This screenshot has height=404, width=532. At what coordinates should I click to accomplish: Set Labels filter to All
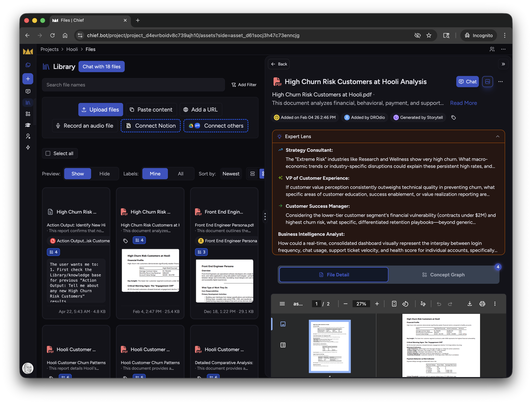(180, 174)
